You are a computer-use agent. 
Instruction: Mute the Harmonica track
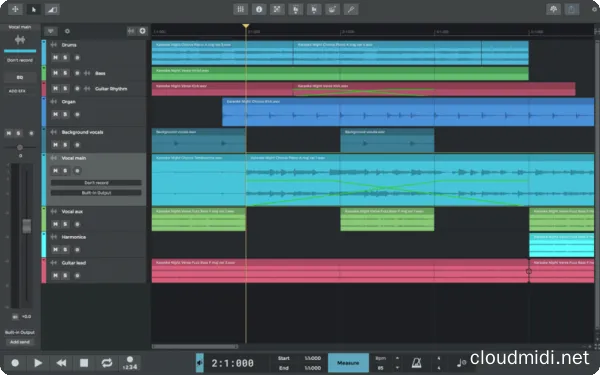(55, 249)
